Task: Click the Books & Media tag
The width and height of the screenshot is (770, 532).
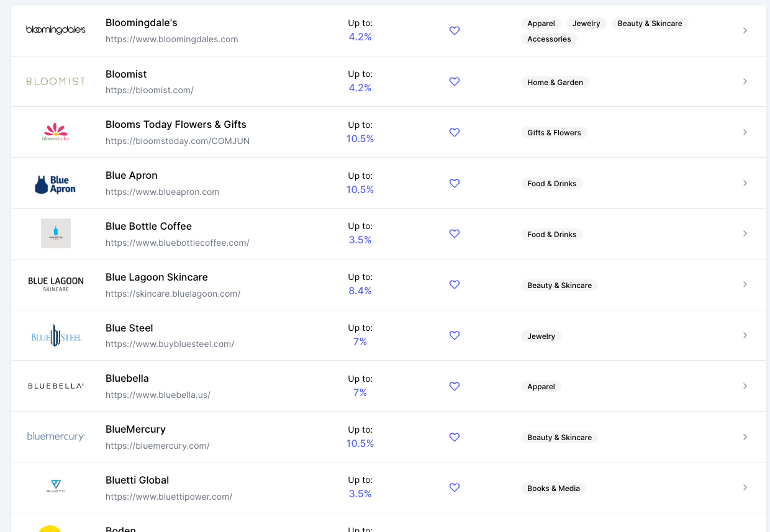Action: (x=553, y=489)
